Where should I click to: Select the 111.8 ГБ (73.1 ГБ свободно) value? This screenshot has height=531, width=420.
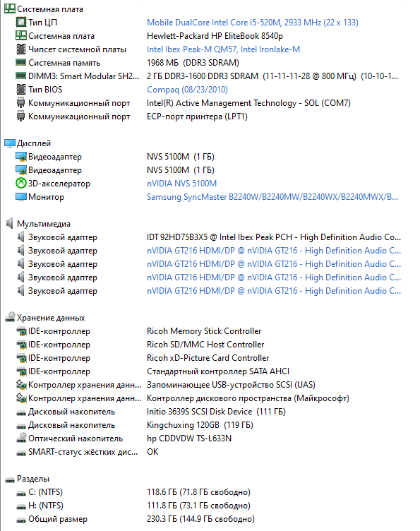pos(198,506)
